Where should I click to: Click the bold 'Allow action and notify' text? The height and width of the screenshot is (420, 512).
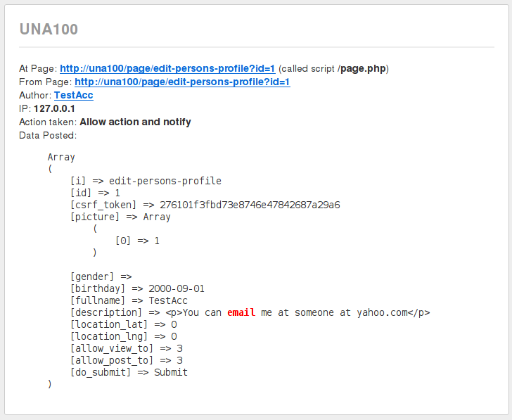click(x=135, y=122)
